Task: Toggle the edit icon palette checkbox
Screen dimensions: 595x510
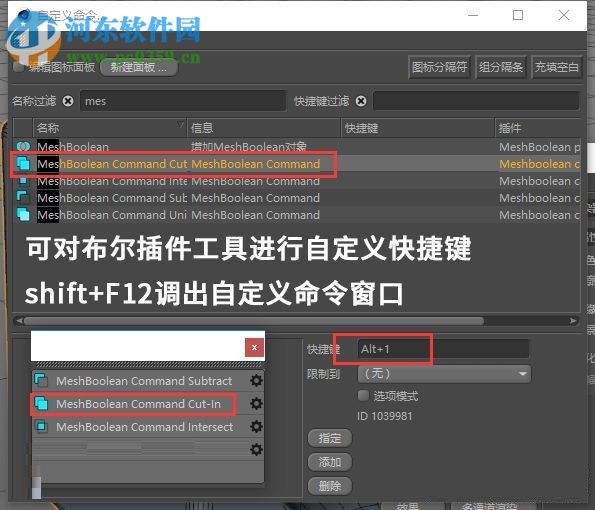Action: pos(18,67)
